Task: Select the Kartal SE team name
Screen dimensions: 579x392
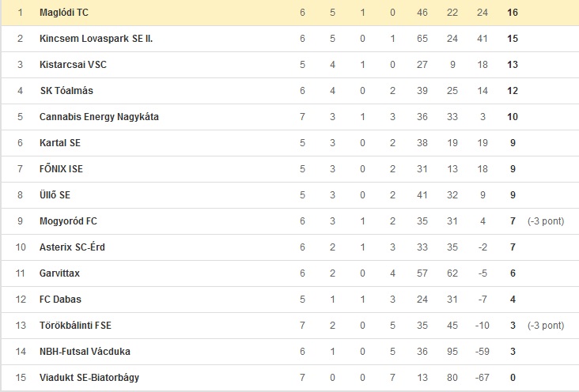Action: click(x=60, y=143)
